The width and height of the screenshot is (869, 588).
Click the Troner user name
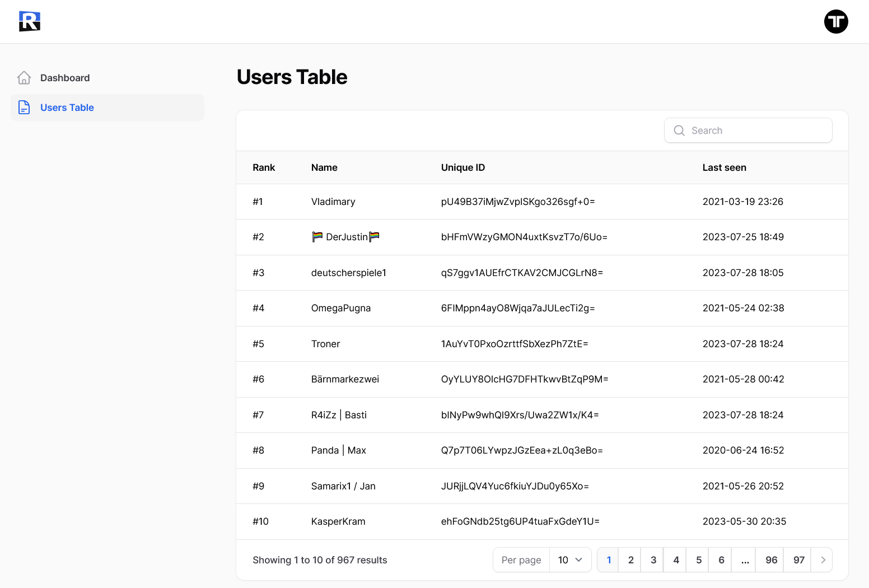coord(325,344)
